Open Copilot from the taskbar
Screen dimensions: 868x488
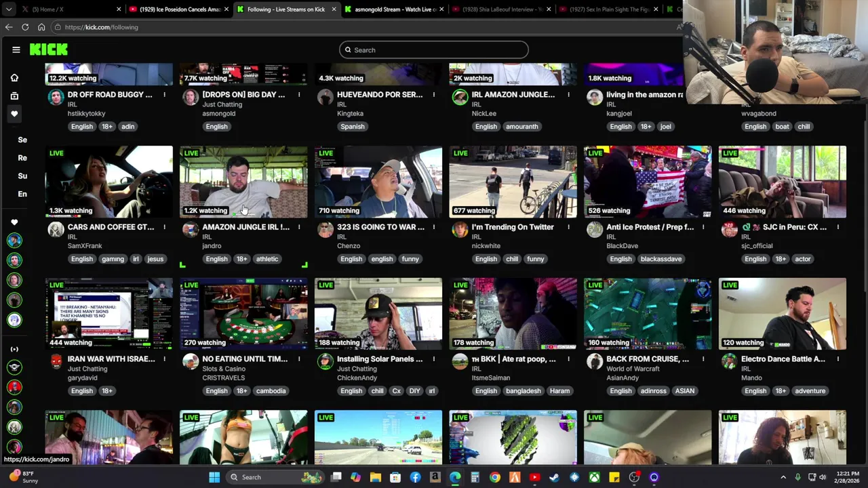(356, 477)
